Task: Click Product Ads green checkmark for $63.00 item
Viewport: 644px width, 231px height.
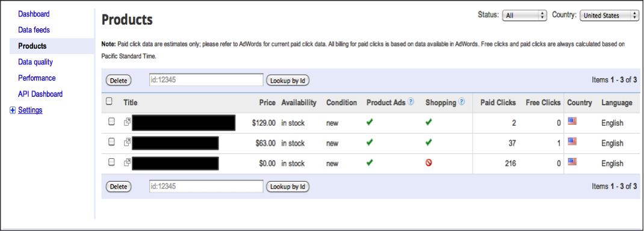Action: [370, 143]
